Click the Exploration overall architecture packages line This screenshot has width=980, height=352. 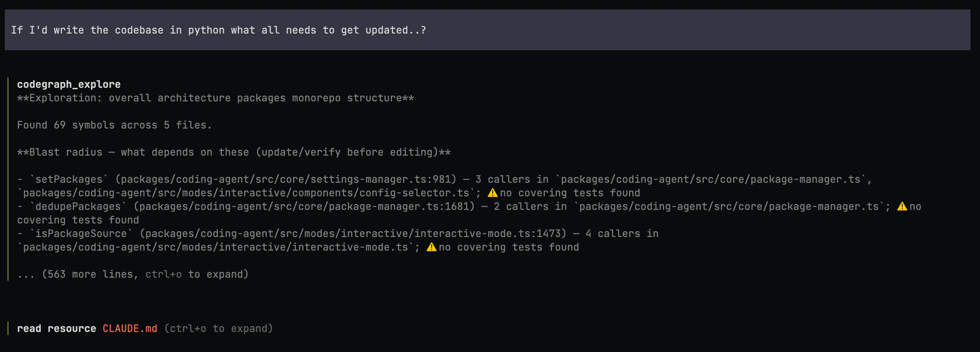tap(215, 98)
